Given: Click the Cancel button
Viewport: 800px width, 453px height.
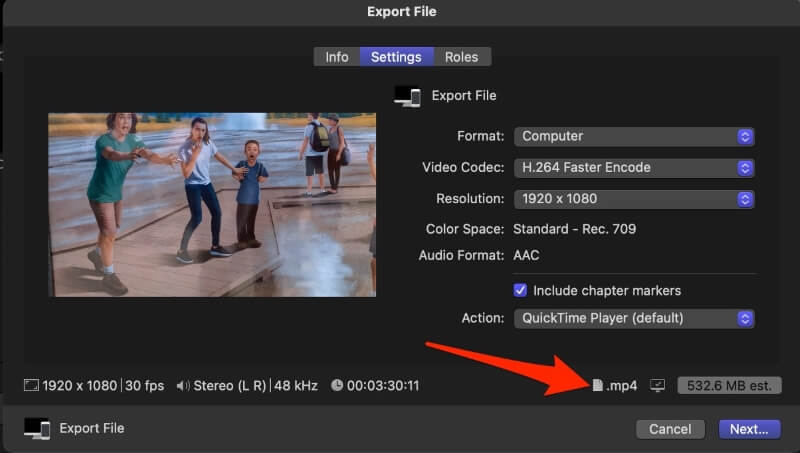Looking at the screenshot, I should tap(670, 429).
